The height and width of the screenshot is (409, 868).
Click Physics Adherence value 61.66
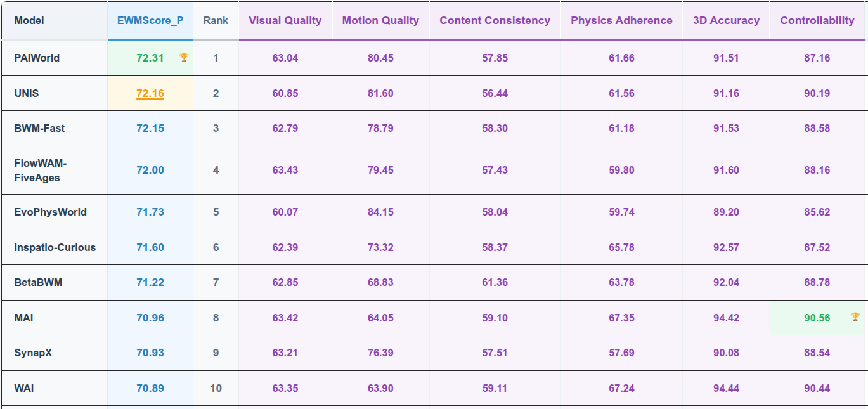point(621,58)
